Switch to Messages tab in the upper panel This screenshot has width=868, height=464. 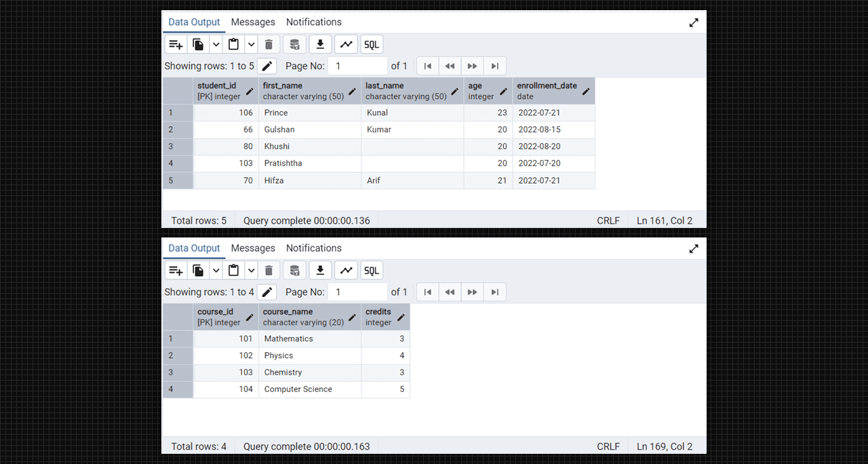(x=253, y=22)
